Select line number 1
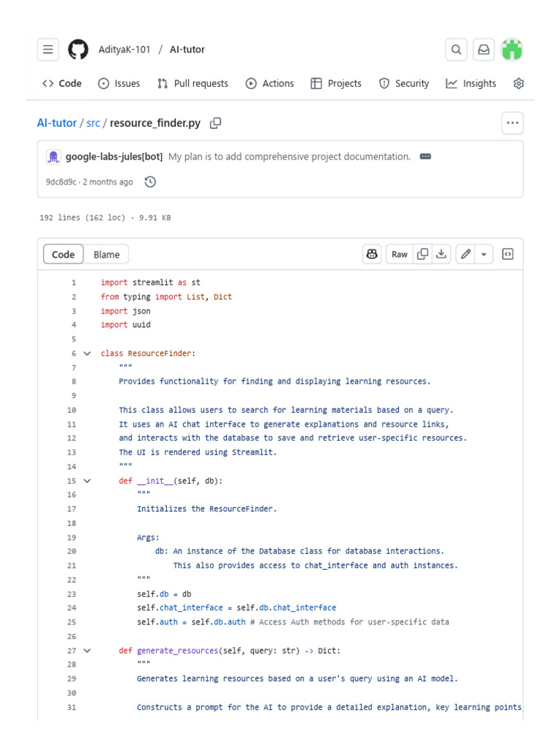The image size is (560, 747). [74, 282]
